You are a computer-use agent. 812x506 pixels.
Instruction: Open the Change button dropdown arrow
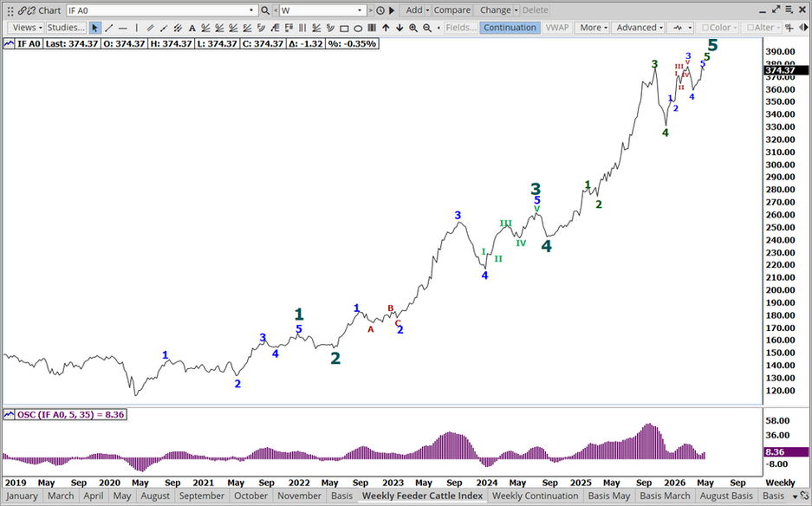516,10
